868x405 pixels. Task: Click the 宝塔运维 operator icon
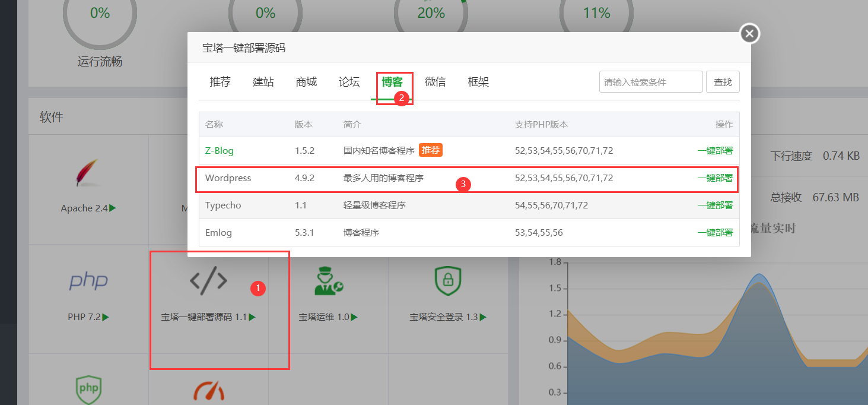328,281
